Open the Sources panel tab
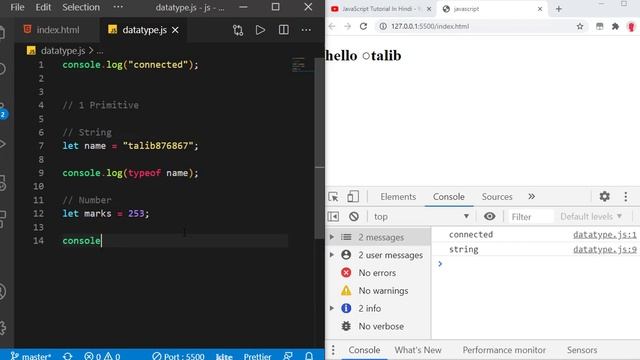Viewport: 640px width, 360px height. pos(497,197)
